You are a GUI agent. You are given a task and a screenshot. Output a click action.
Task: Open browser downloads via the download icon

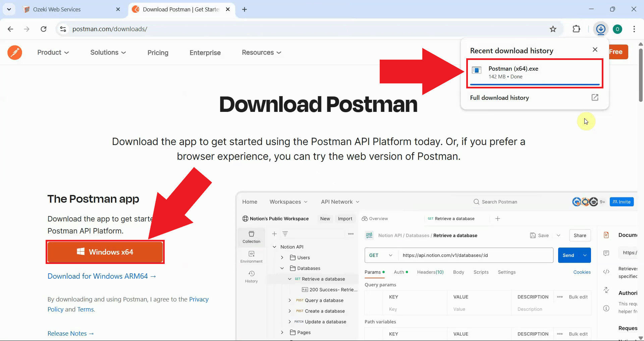[x=601, y=29]
